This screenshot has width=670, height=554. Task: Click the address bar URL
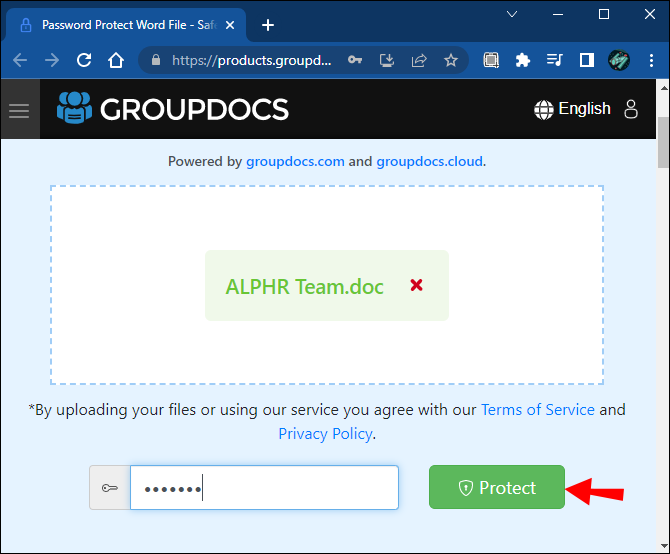coord(252,60)
